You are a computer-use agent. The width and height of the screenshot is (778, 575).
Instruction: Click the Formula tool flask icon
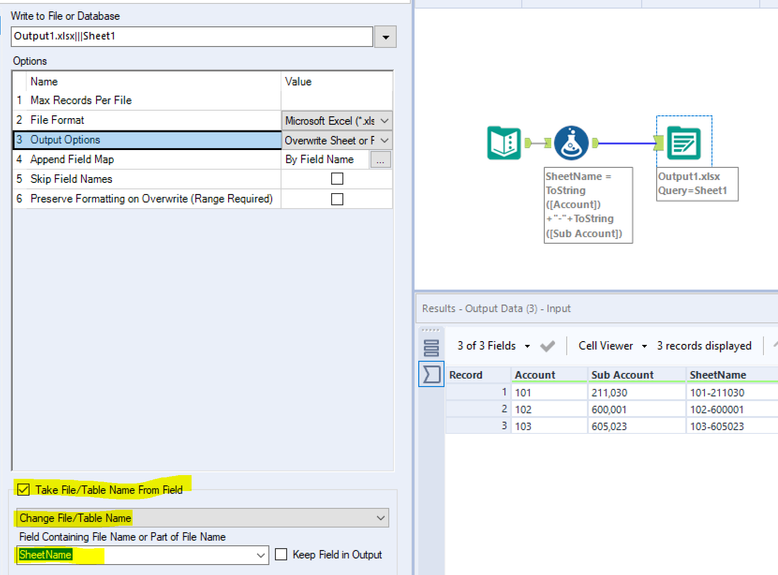click(570, 143)
